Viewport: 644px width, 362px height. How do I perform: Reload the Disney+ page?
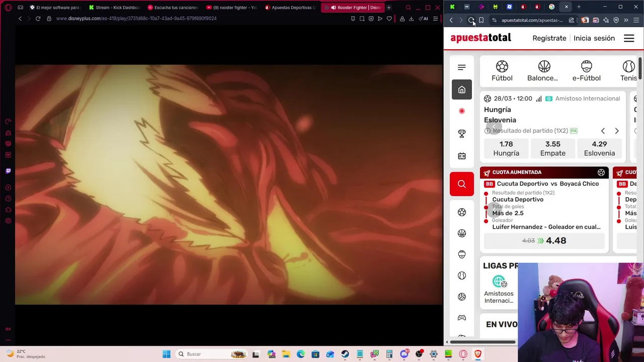[x=38, y=19]
